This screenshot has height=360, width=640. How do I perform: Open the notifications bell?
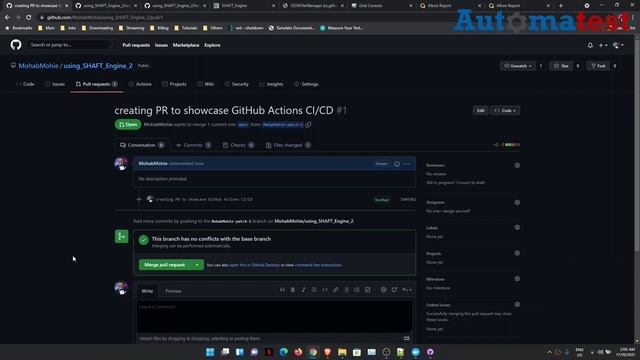[x=590, y=45]
